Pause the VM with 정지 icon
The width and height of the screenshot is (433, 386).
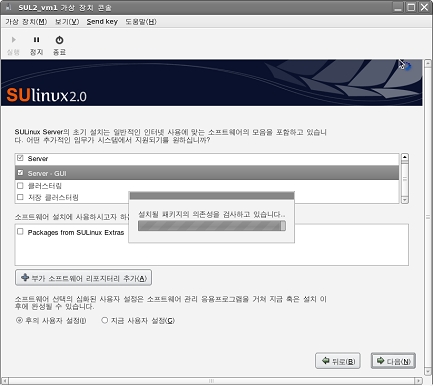coord(36,40)
